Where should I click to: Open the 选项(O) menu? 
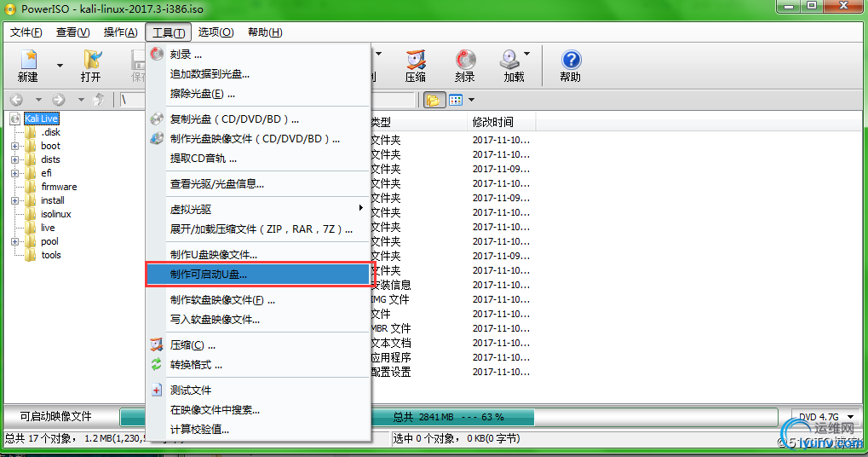tap(216, 32)
